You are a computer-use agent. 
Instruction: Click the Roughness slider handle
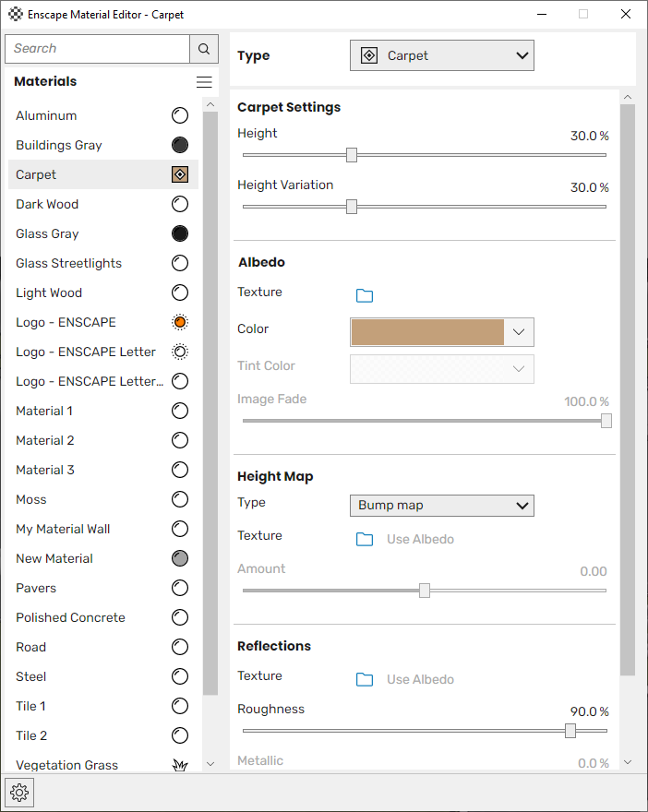point(570,731)
